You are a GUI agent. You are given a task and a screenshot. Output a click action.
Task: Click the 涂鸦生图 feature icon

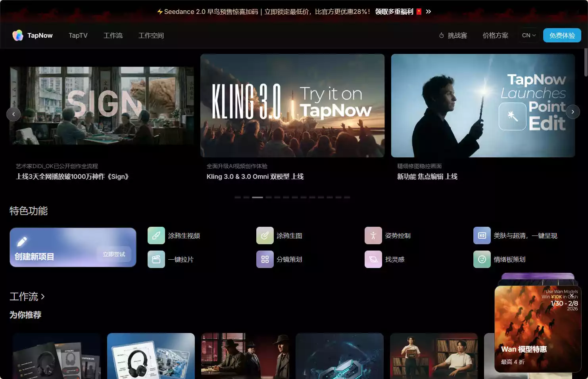pyautogui.click(x=265, y=235)
